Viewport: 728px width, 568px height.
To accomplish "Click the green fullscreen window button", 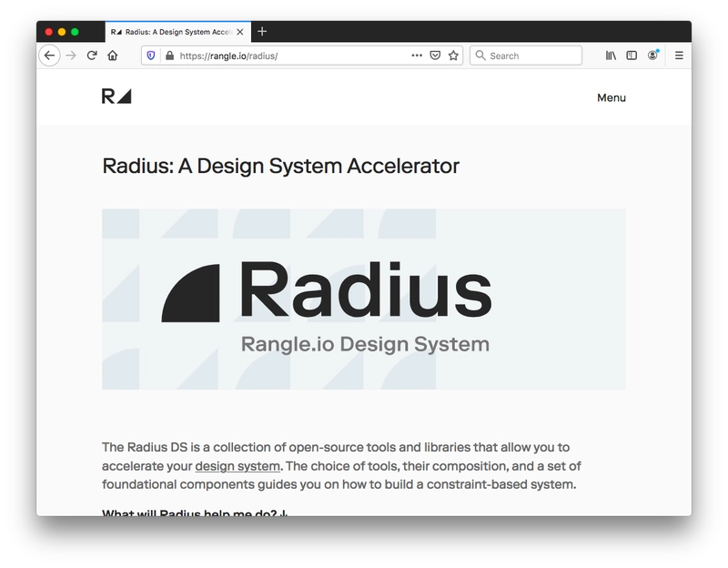I will [x=75, y=32].
